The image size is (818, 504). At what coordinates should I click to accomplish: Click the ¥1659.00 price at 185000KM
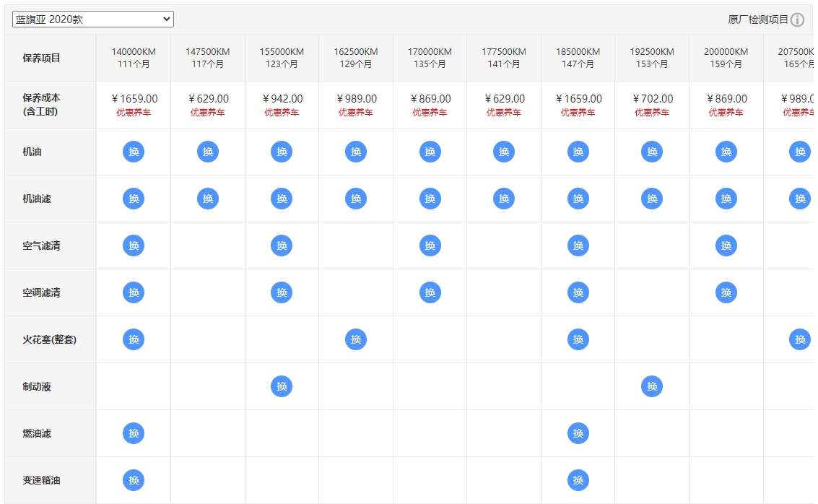pyautogui.click(x=578, y=99)
